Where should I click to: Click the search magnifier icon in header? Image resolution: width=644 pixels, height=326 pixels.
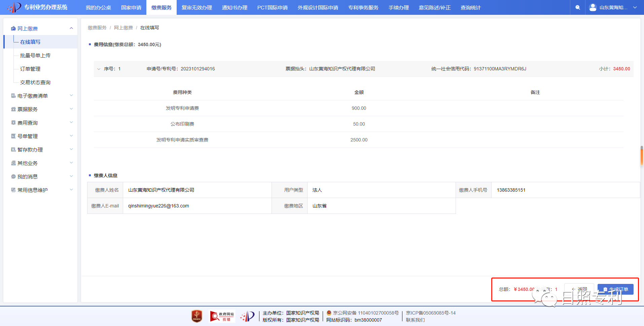pyautogui.click(x=578, y=7)
